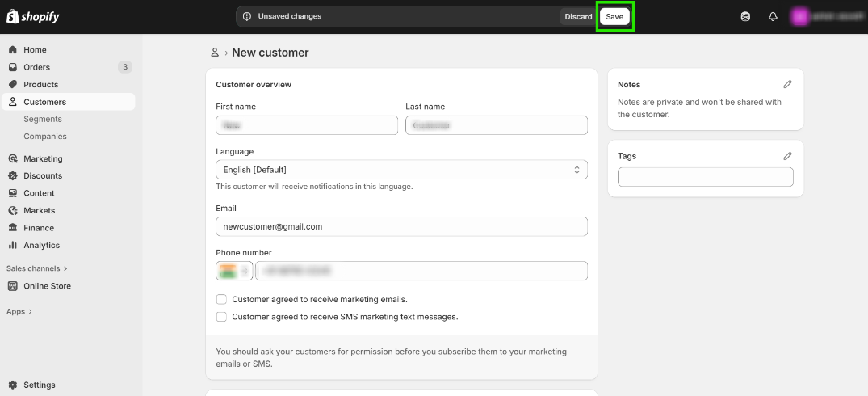This screenshot has height=396, width=868.
Task: Go to Orders in the sidebar
Action: click(36, 67)
